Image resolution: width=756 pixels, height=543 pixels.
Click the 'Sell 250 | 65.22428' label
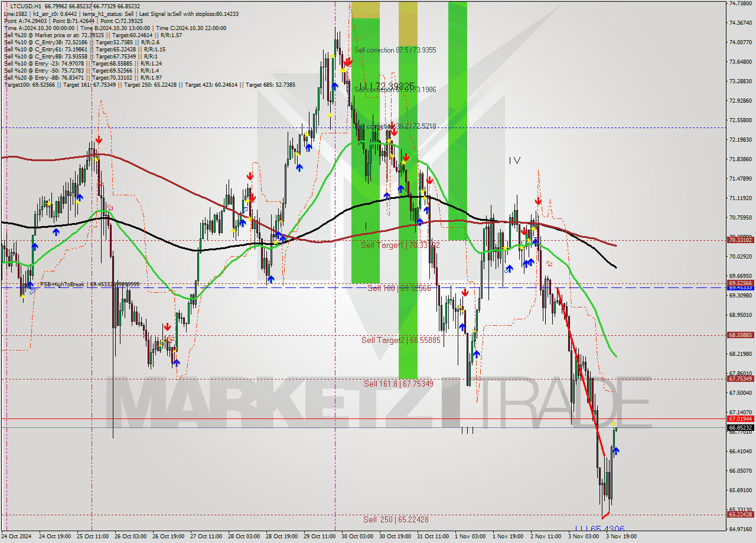pyautogui.click(x=396, y=519)
